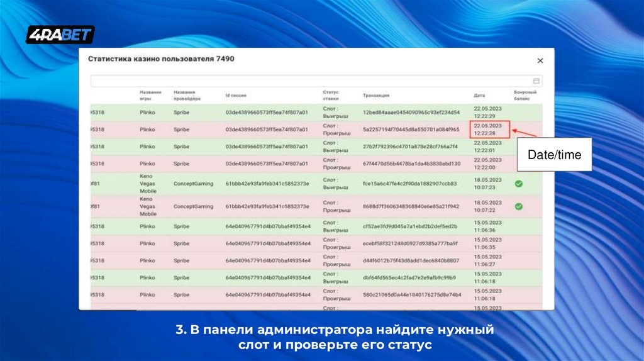Click date 15.05.2023 11:06:35
The width and height of the screenshot is (644, 361).
click(x=487, y=243)
